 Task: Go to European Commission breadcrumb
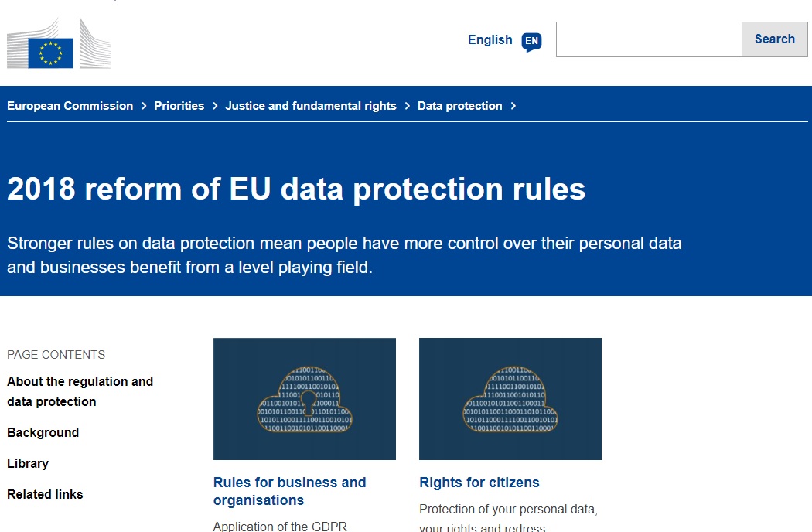[x=70, y=106]
